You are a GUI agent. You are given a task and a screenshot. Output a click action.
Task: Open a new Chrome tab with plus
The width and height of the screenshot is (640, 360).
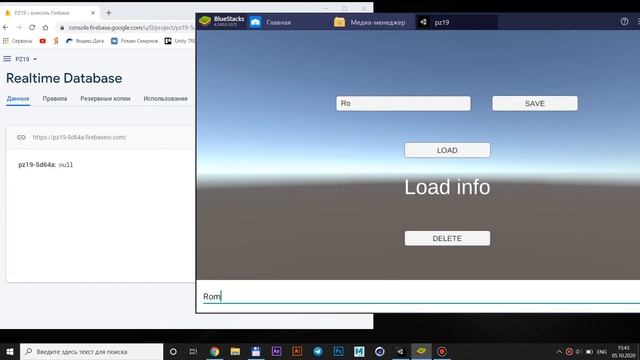click(109, 13)
